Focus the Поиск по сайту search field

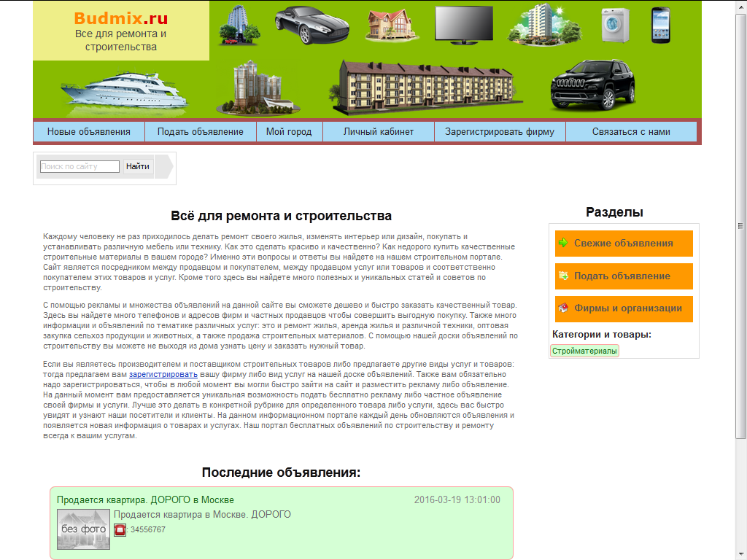tap(80, 166)
